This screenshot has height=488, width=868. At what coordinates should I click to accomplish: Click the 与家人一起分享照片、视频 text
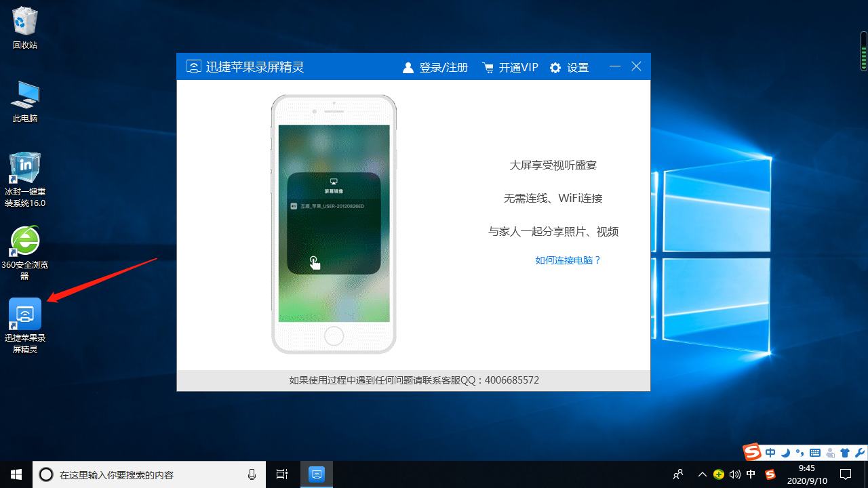click(x=553, y=232)
